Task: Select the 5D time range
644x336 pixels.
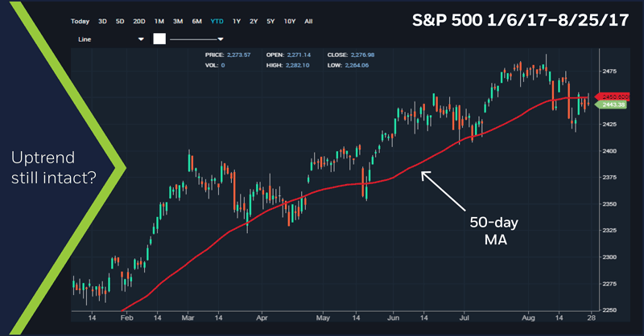Action: coord(120,21)
